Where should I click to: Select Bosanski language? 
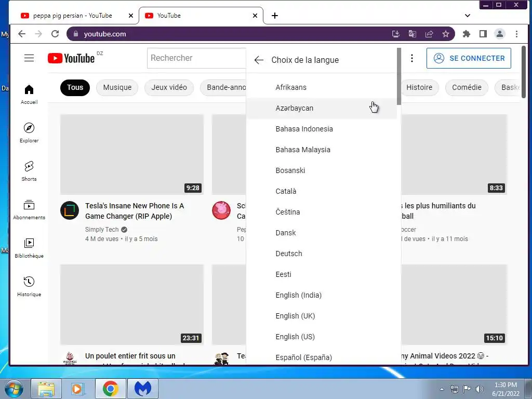pyautogui.click(x=322, y=170)
